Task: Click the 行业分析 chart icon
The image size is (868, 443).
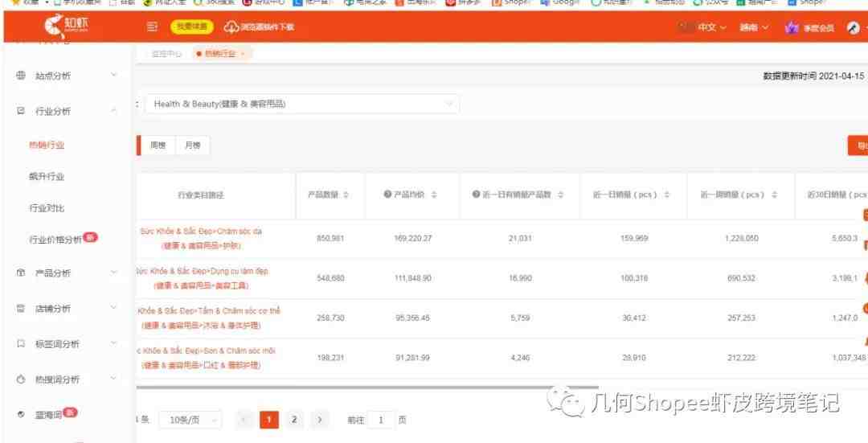Action: pos(20,111)
